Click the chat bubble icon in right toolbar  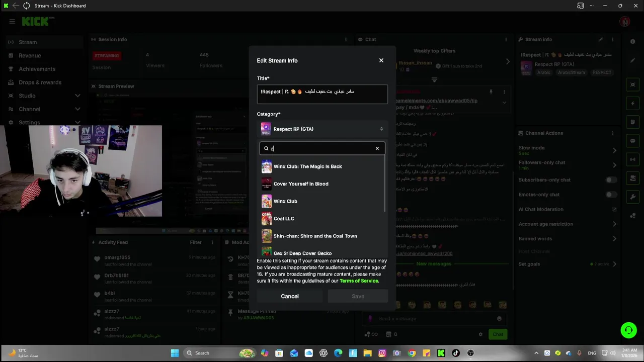[632, 141]
